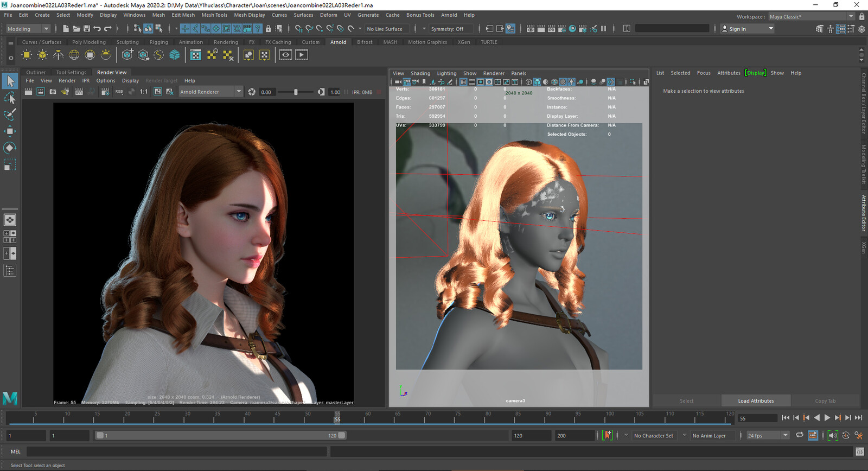The width and height of the screenshot is (868, 471).
Task: Create an Arnold area light from shelf
Action: [x=26, y=55]
